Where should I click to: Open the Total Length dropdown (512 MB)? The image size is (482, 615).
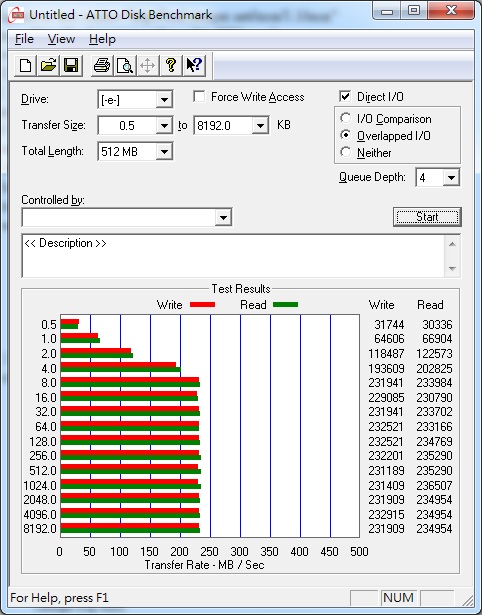(x=164, y=152)
